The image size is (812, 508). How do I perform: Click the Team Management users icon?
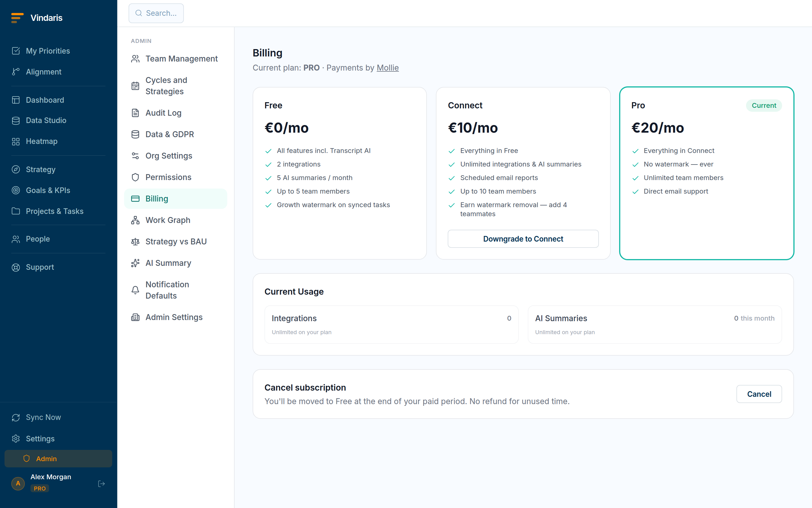click(x=135, y=59)
